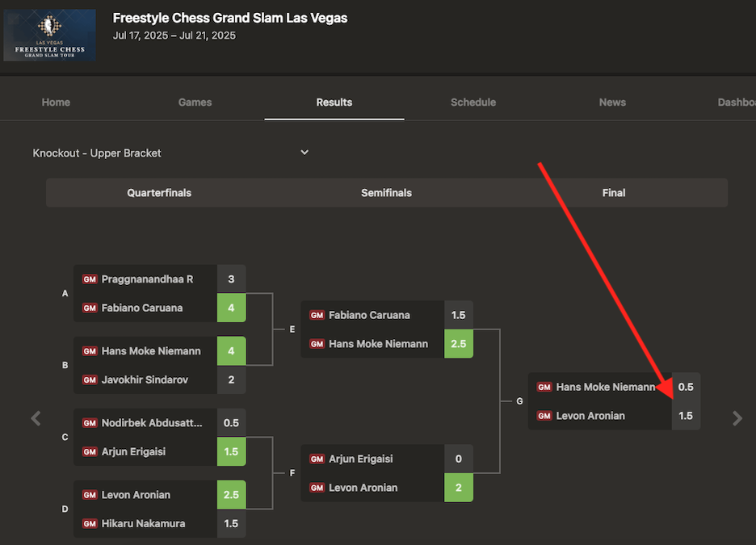Click Niemann's quarterfinal score of 4
Image resolution: width=756 pixels, height=545 pixels.
(232, 350)
